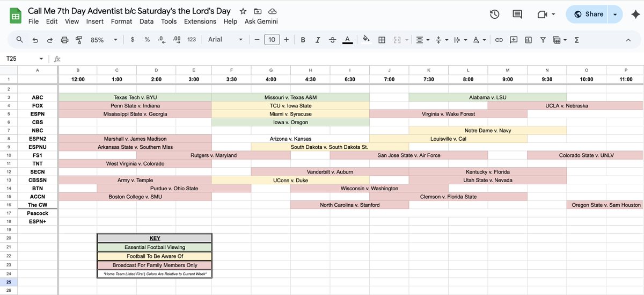The width and height of the screenshot is (644, 295).
Task: Redo the last action
Action: pyautogui.click(x=50, y=40)
